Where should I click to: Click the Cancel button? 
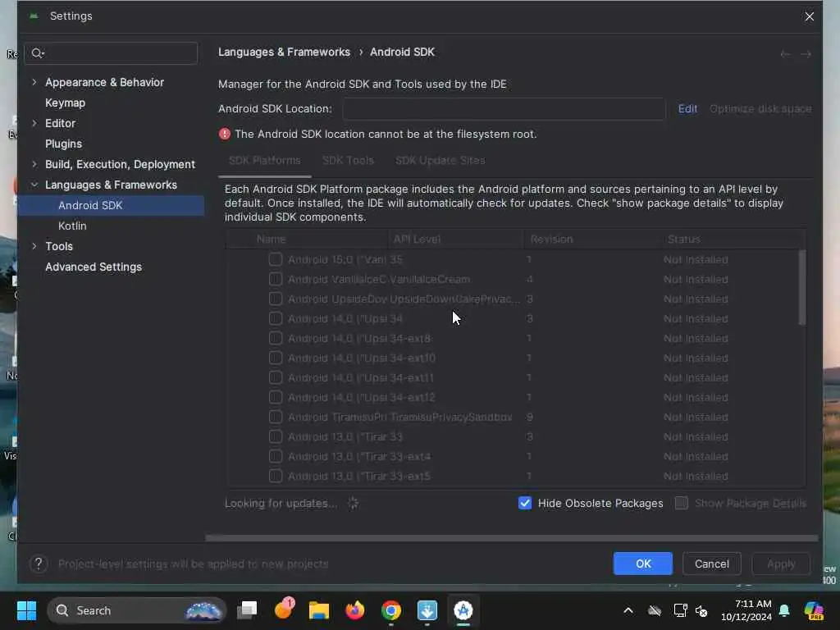tap(712, 564)
